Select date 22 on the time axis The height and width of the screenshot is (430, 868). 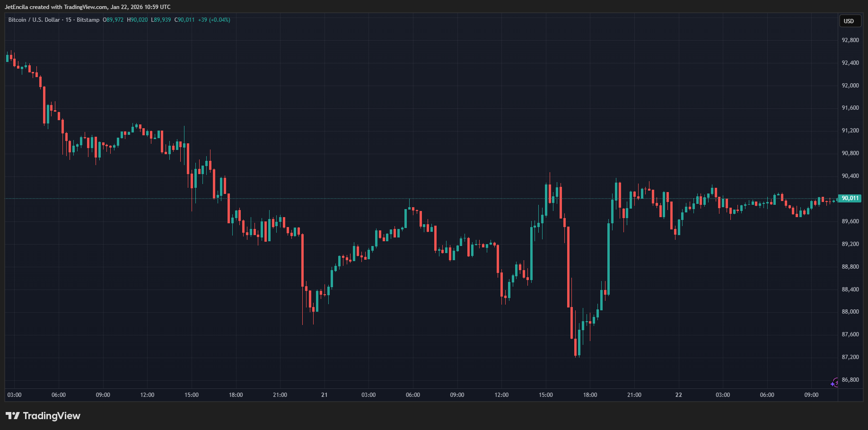[x=678, y=395]
